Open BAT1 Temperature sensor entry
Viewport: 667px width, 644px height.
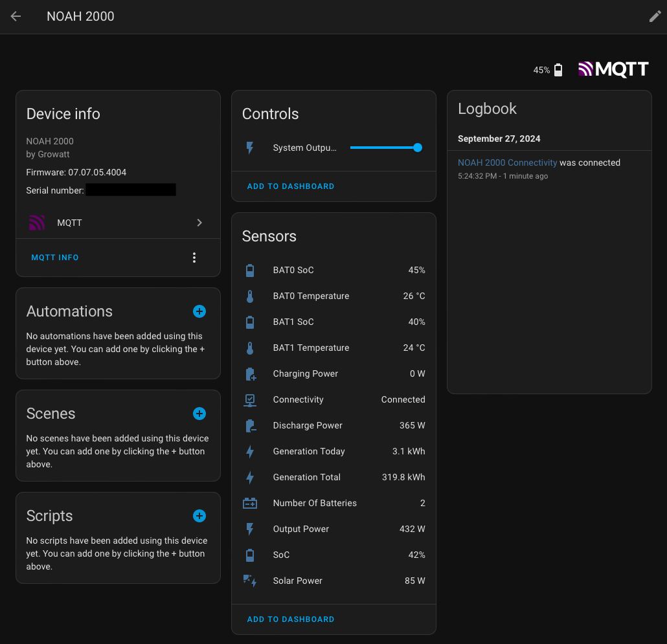point(334,348)
